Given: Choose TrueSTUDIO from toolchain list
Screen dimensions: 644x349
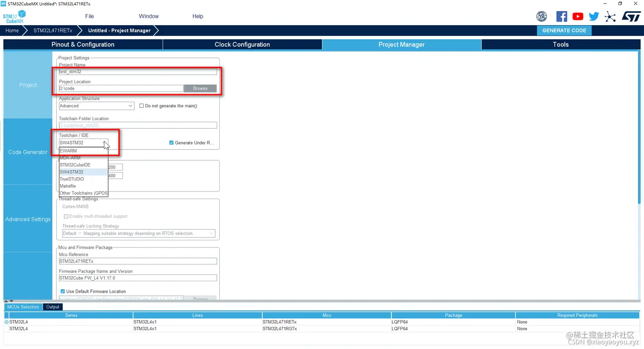Looking at the screenshot, I should (x=83, y=179).
